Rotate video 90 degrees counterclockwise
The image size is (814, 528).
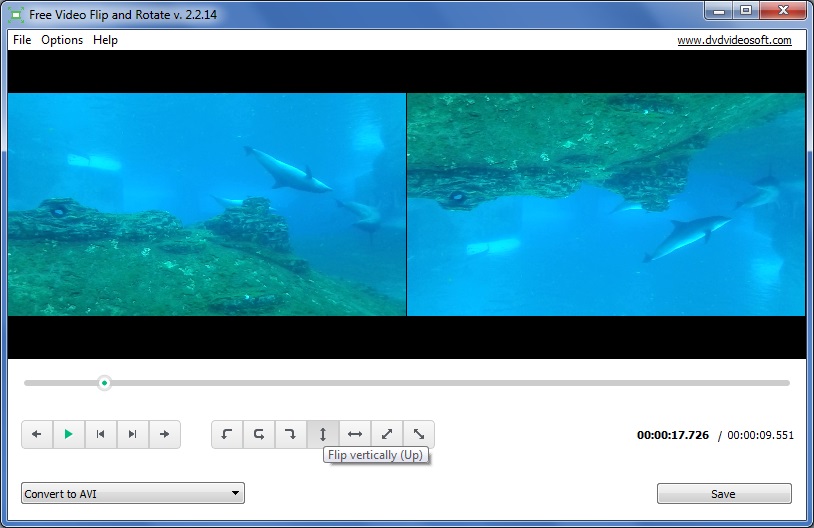227,434
